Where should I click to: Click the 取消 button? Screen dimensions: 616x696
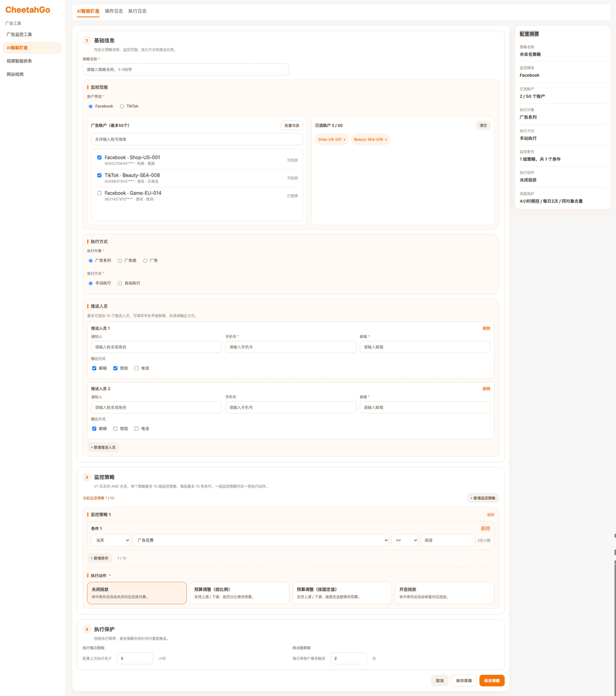click(440, 681)
